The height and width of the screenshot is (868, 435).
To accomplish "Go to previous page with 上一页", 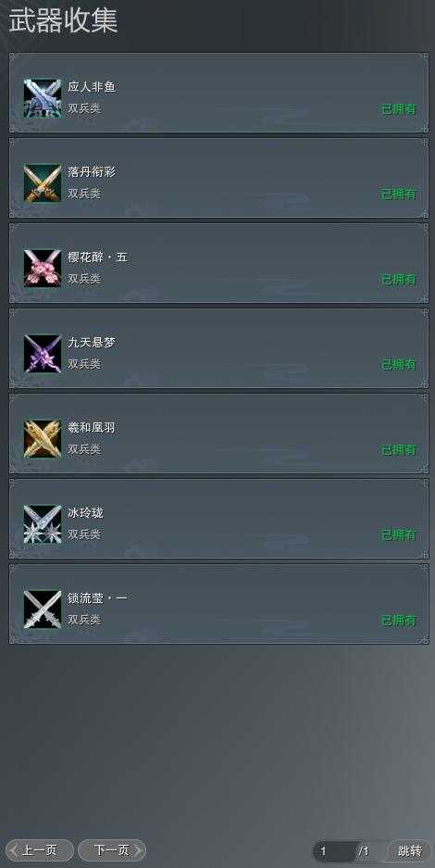I will 39,850.
